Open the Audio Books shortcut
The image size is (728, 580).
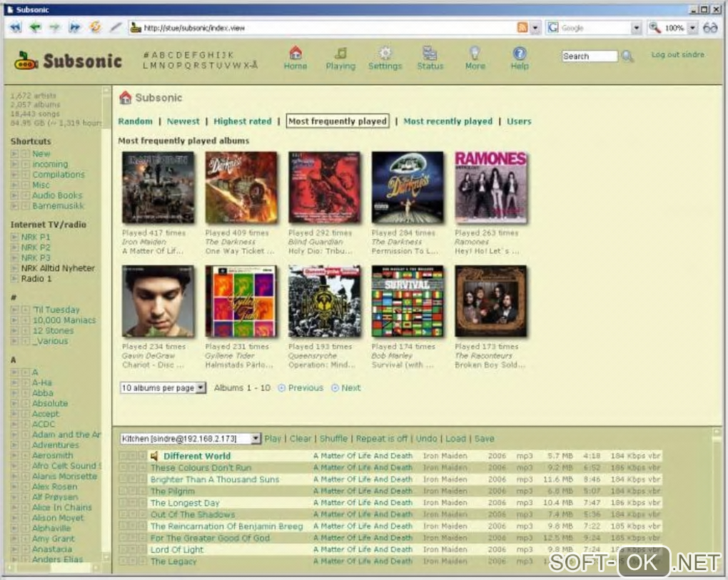57,195
